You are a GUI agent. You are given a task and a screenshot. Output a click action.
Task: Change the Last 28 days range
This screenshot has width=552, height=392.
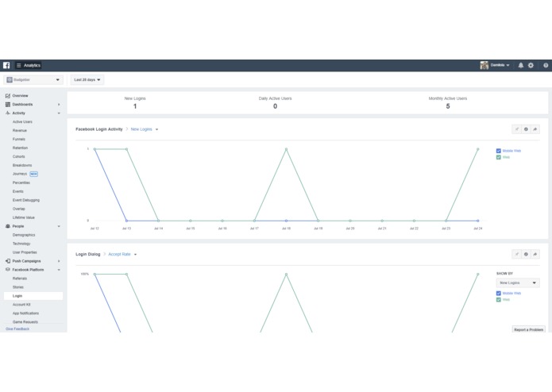click(x=87, y=80)
